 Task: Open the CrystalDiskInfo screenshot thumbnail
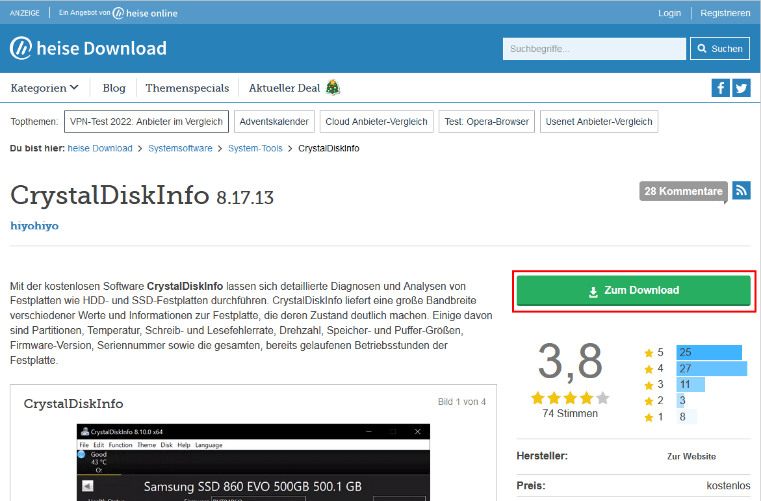[x=253, y=462]
